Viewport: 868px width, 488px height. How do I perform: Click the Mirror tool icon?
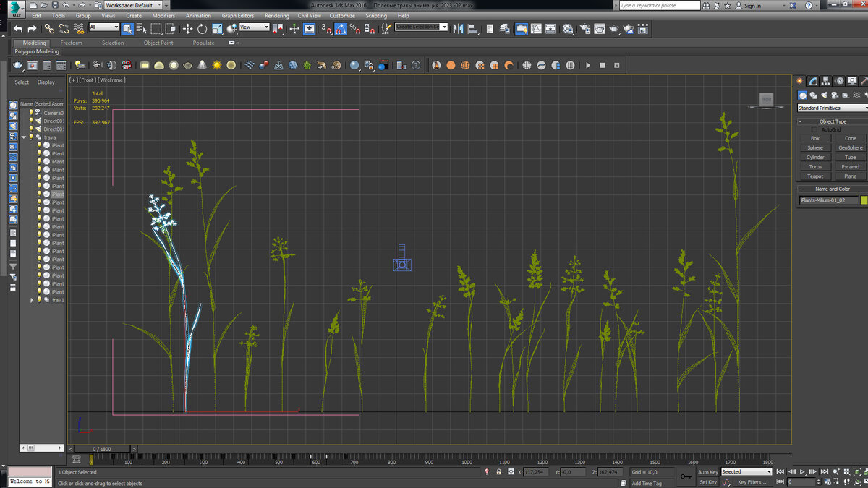[x=458, y=29]
